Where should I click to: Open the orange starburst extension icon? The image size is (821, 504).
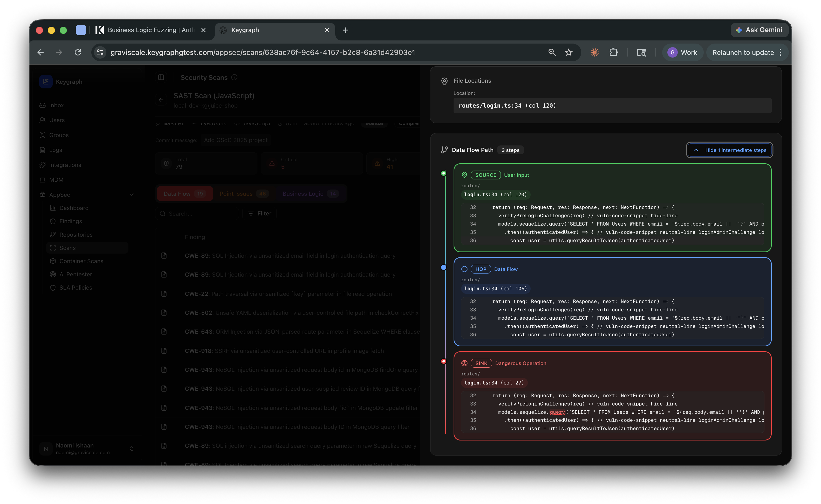(594, 52)
